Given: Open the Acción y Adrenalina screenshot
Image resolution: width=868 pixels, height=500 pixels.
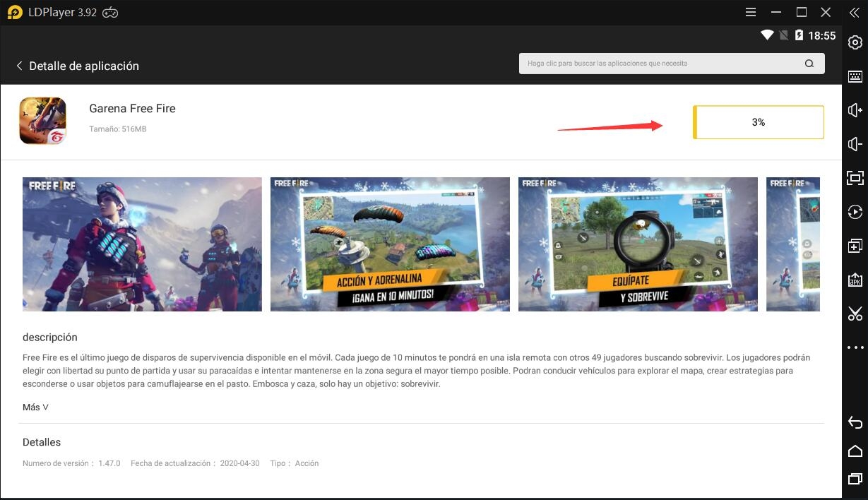Looking at the screenshot, I should 390,244.
